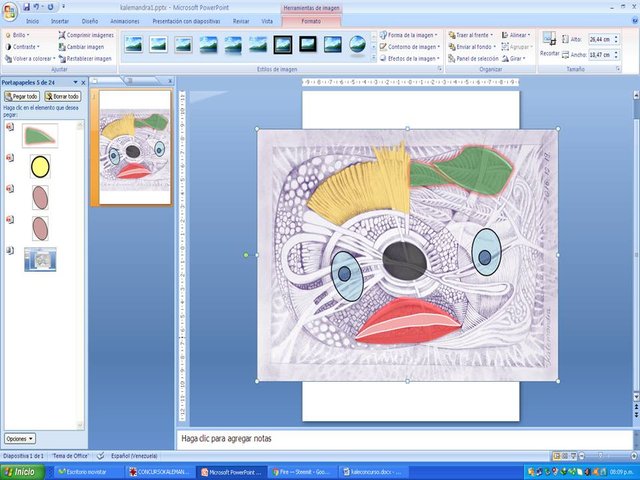Click the Office button
Image resolution: width=640 pixels, height=480 pixels.
click(x=9, y=11)
